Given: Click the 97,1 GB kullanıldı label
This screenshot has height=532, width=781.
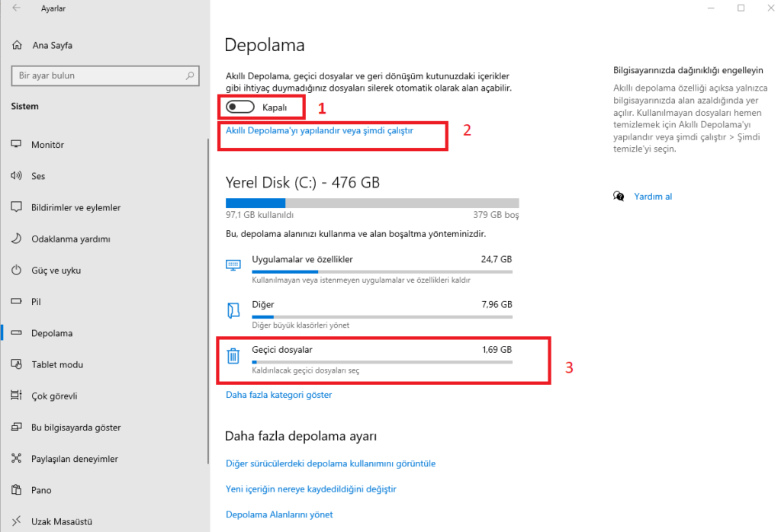Looking at the screenshot, I should point(259,215).
